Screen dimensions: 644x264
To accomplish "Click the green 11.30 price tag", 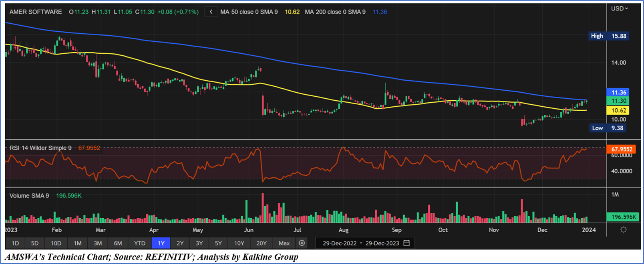I will [618, 101].
